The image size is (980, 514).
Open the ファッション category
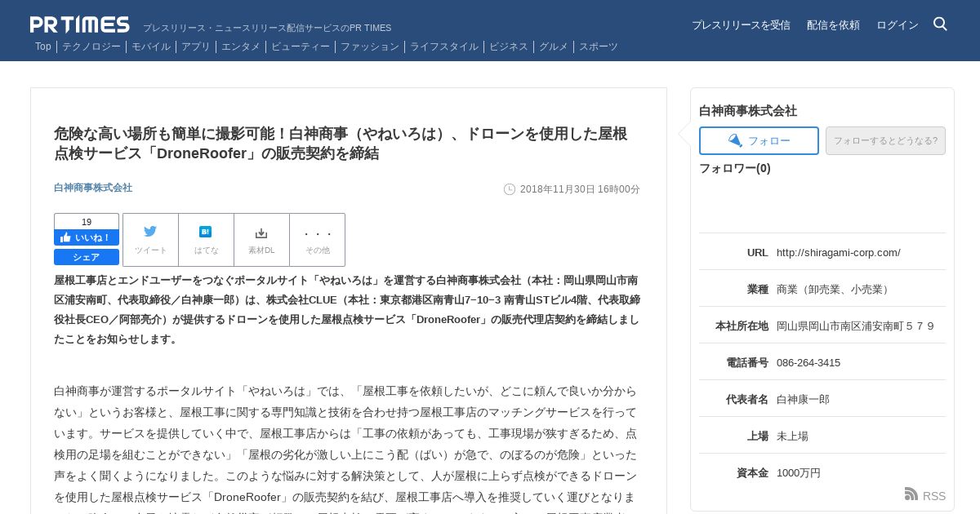click(x=370, y=47)
